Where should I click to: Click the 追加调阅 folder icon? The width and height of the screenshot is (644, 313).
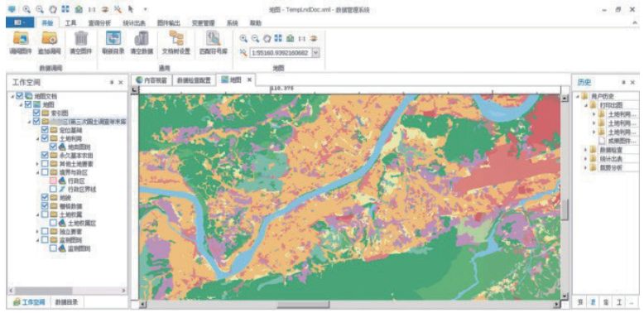[x=50, y=39]
